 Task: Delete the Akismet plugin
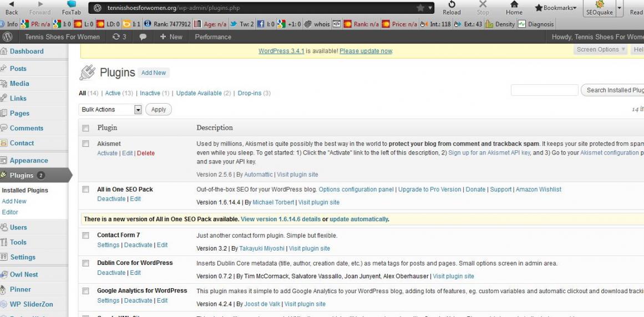146,153
